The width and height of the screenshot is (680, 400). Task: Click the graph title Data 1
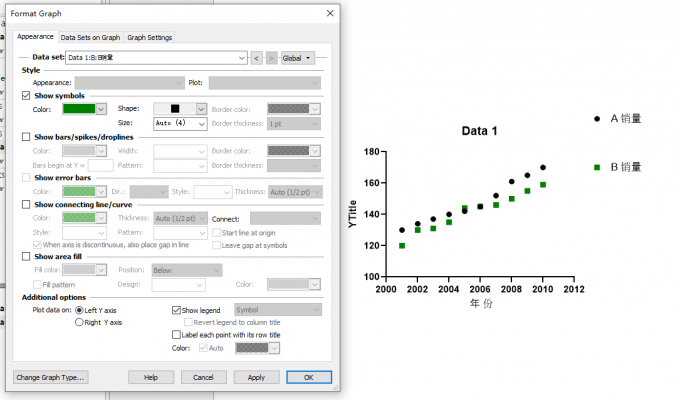(x=479, y=131)
